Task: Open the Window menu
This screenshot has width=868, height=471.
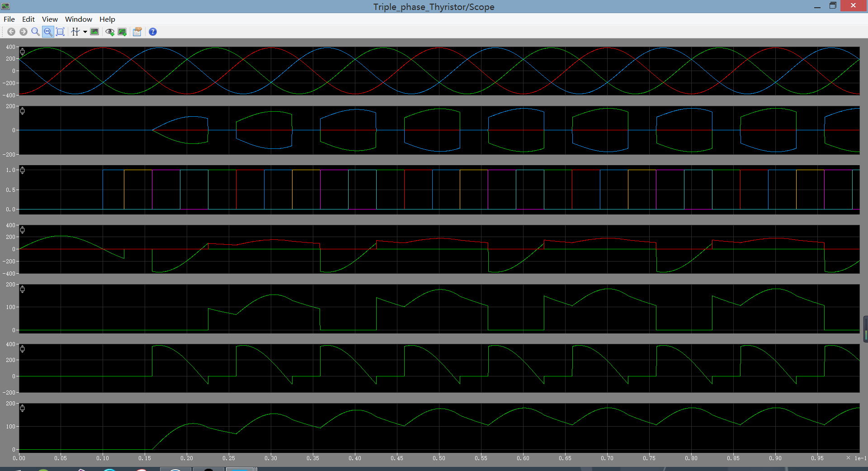Action: pyautogui.click(x=79, y=19)
